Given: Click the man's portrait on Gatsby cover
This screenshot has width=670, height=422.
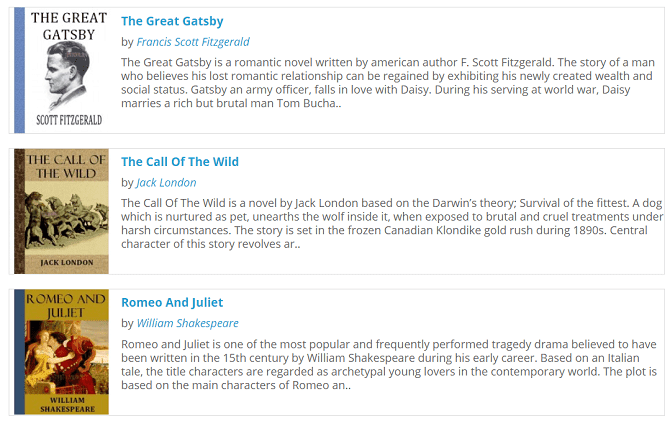Looking at the screenshot, I should 66,74.
